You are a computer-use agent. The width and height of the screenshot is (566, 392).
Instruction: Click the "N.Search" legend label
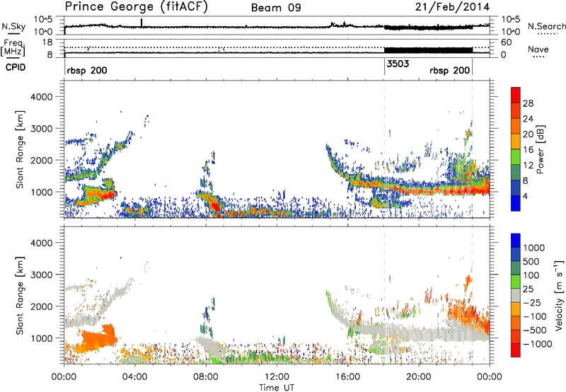pyautogui.click(x=547, y=26)
